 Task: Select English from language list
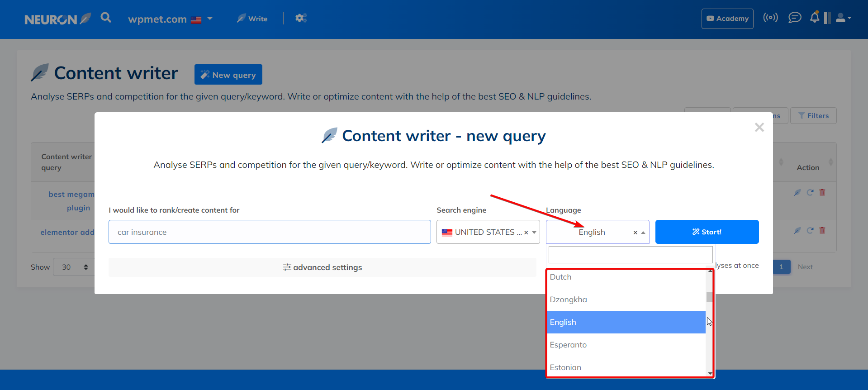coord(626,322)
